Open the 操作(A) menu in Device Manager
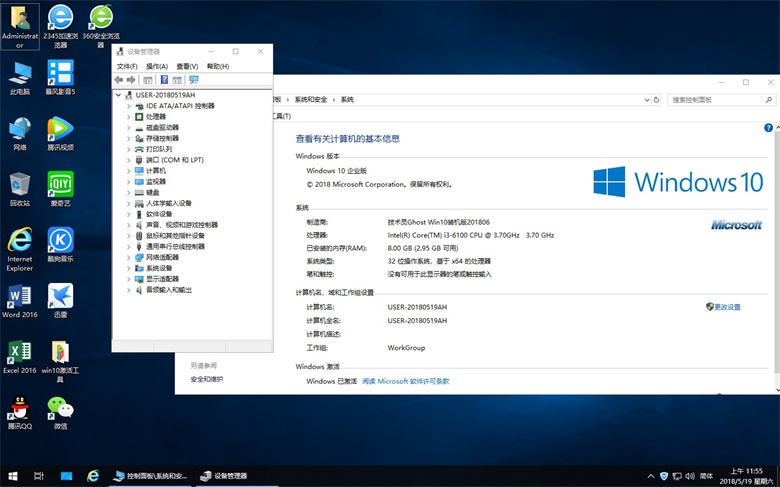This screenshot has height=487, width=780. pos(157,66)
